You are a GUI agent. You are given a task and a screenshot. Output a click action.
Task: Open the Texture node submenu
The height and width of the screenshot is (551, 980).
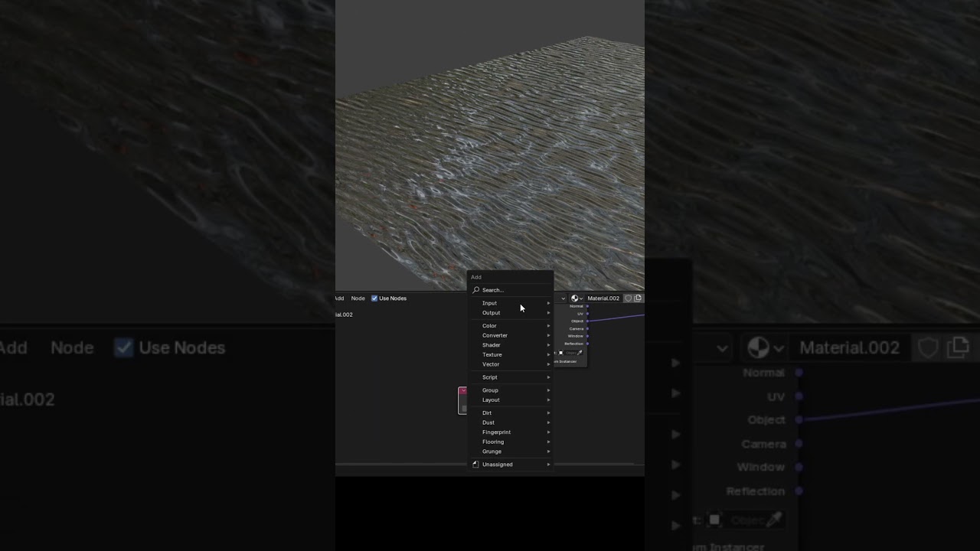pyautogui.click(x=511, y=354)
